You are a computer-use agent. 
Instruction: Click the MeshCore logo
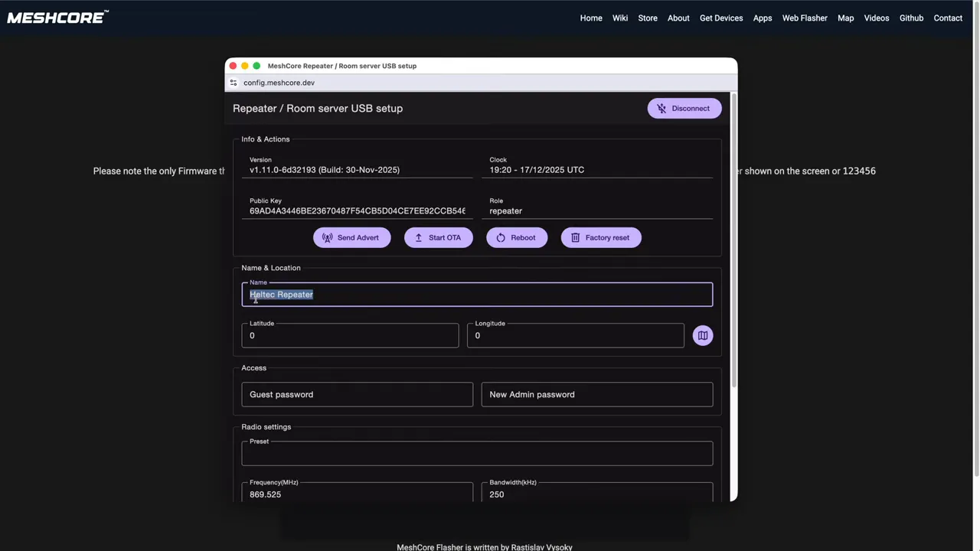(x=58, y=18)
